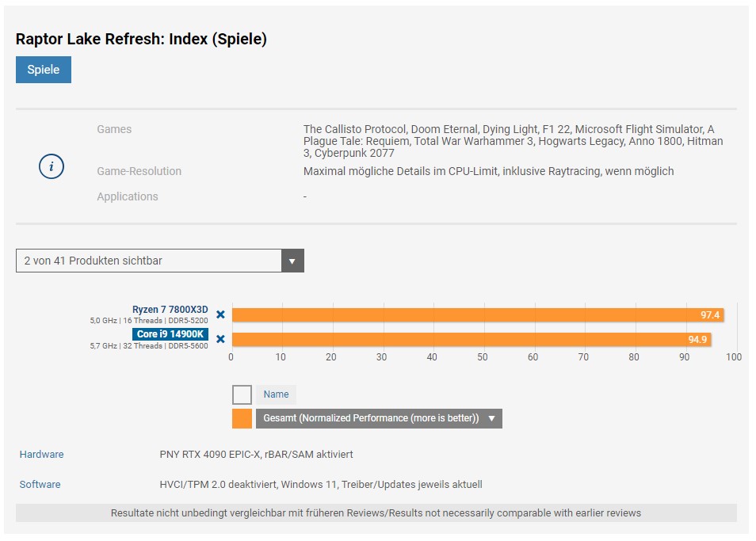Click the 'Game-Resolution' label text

139,171
